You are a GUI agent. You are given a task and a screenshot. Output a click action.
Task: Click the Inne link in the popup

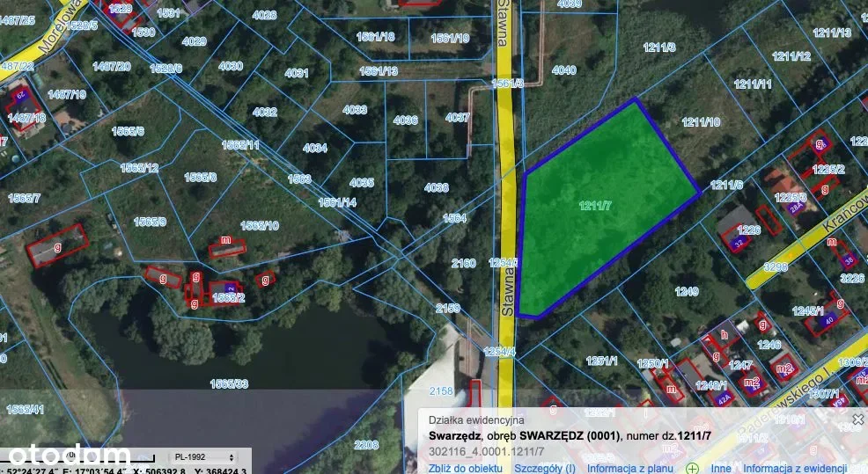pos(720,468)
